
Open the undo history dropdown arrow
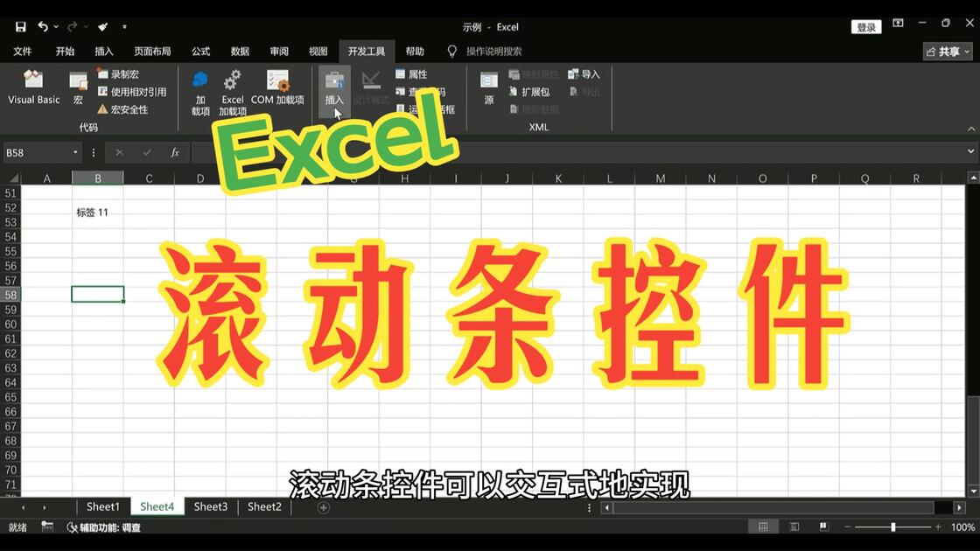click(56, 27)
